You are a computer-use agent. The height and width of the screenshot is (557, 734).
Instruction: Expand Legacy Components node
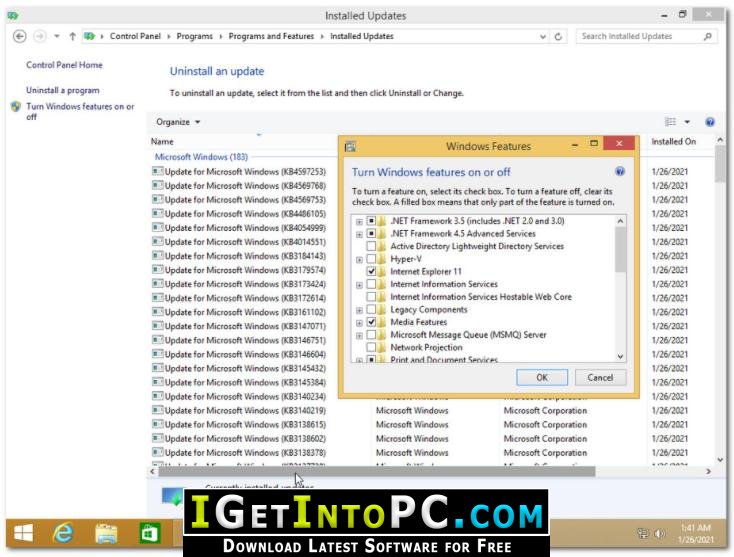coord(359,310)
